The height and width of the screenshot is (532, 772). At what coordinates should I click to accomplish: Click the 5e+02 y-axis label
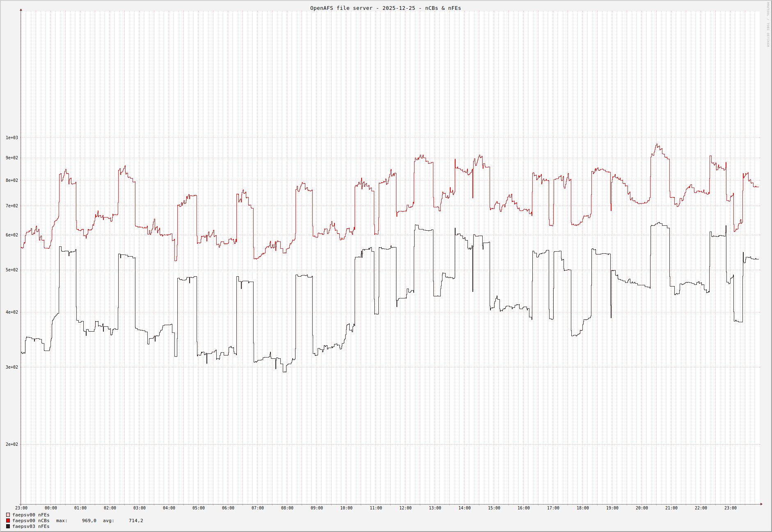pos(11,270)
